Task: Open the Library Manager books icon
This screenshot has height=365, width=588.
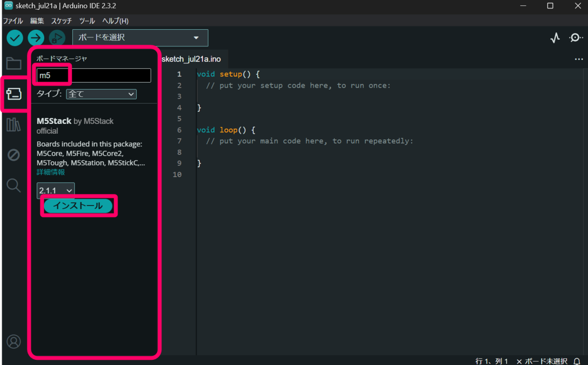Action: pyautogui.click(x=14, y=125)
